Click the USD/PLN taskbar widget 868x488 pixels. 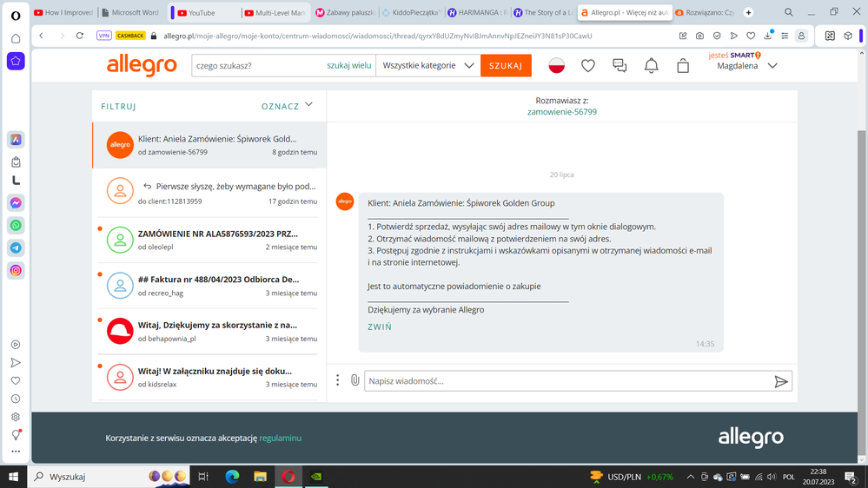[633, 477]
